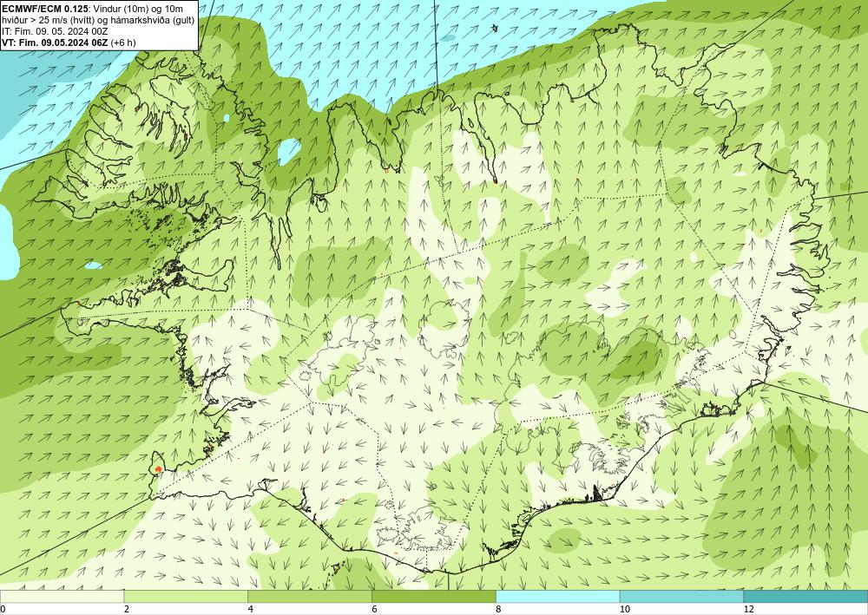Click the 12+ m/s teal legend swatch
This screenshot has width=868, height=615.
pyautogui.click(x=806, y=596)
